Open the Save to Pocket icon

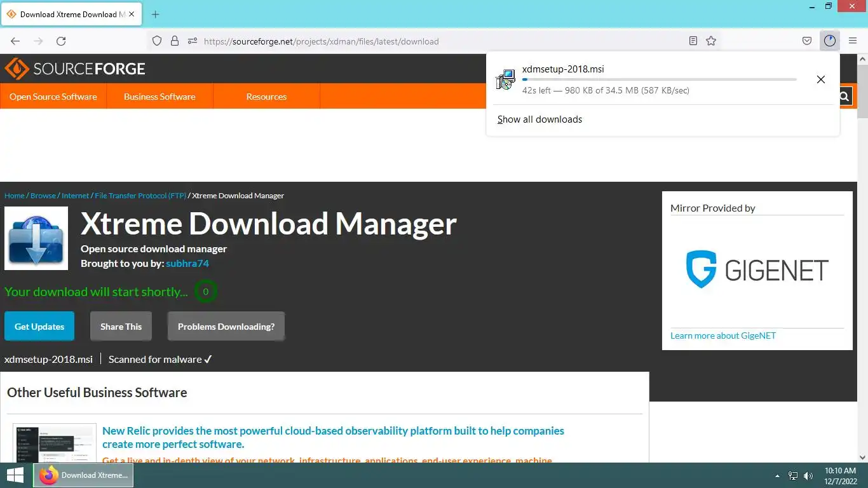pos(807,41)
